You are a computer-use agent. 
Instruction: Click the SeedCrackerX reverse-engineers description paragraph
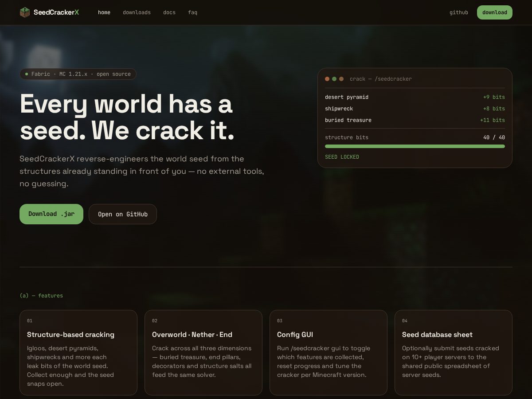pos(142,171)
